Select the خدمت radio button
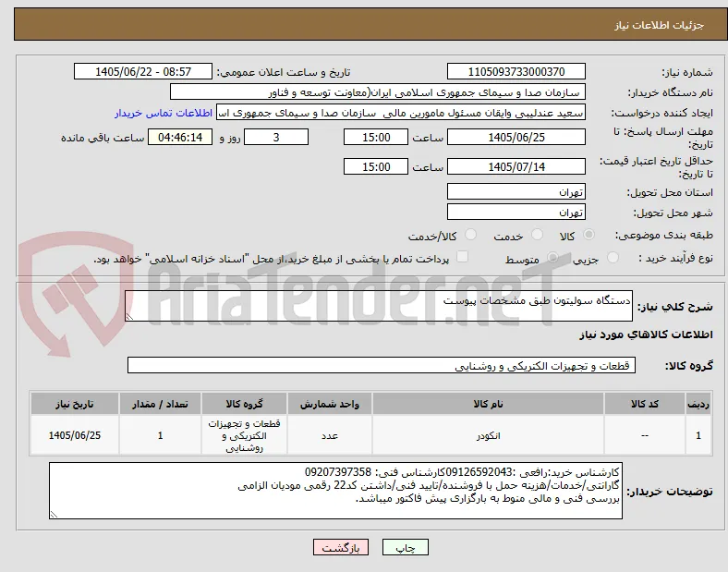Screen dimensions: 728x572 537,235
